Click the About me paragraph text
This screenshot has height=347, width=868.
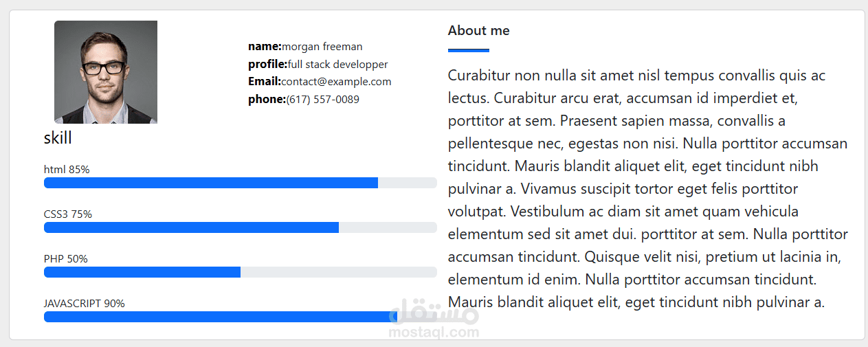pos(647,188)
